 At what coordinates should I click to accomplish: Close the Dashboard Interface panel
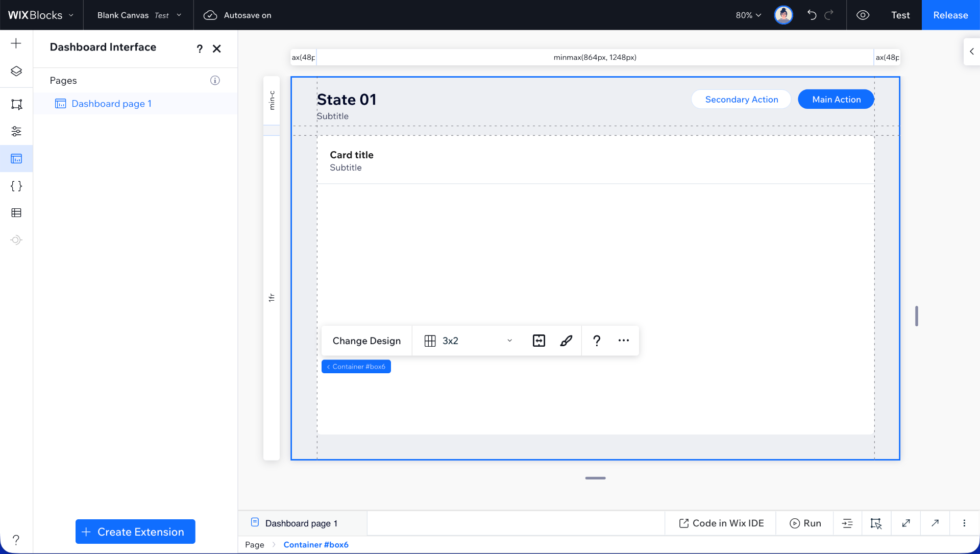click(217, 49)
